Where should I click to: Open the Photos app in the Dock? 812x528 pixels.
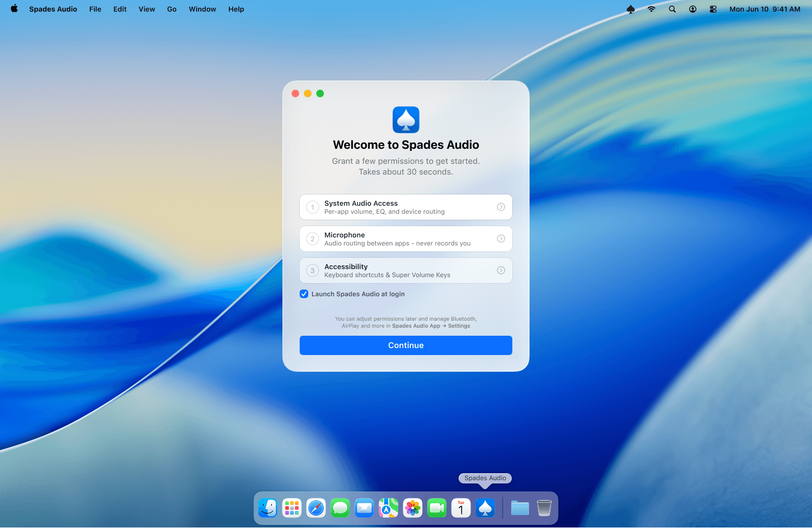(x=412, y=508)
